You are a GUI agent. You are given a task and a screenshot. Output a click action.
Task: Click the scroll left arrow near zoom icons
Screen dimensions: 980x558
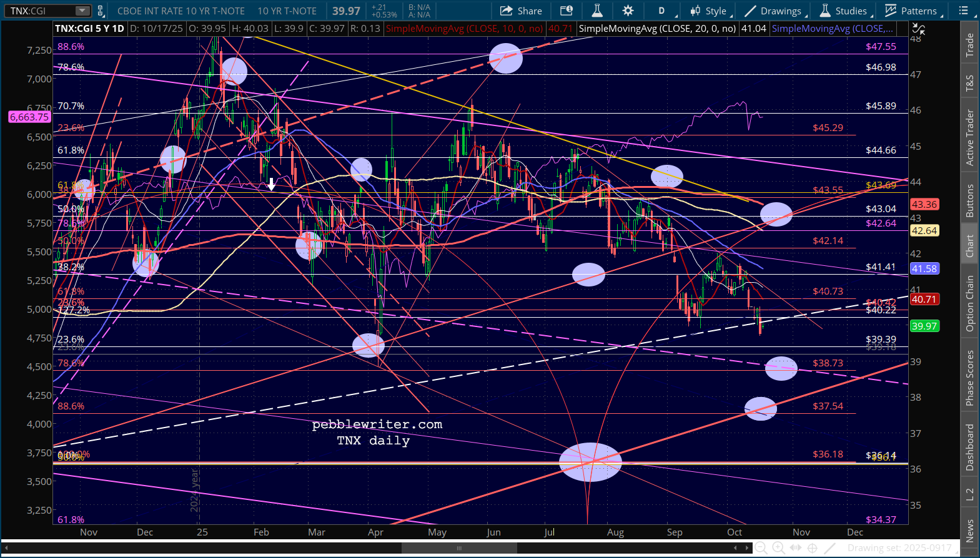pos(735,548)
